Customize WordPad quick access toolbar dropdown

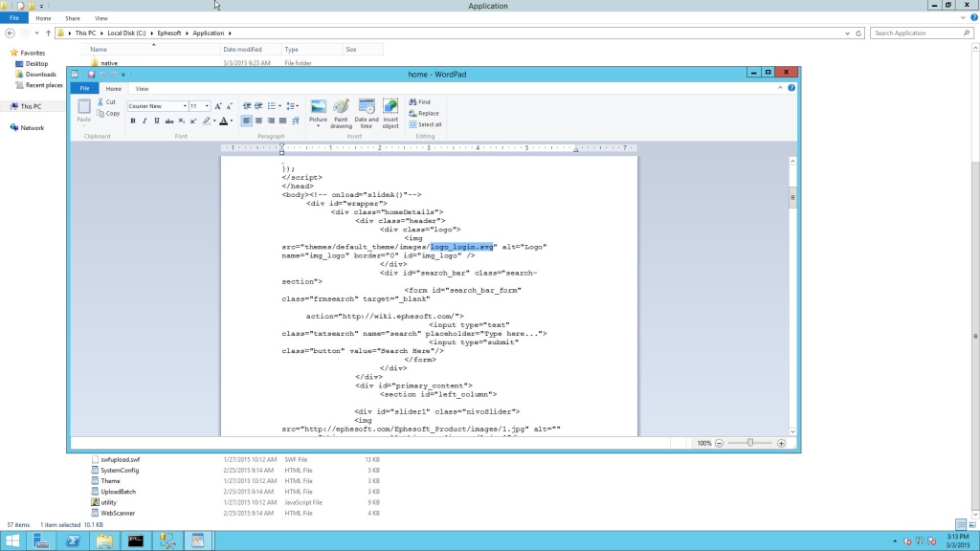coord(123,75)
